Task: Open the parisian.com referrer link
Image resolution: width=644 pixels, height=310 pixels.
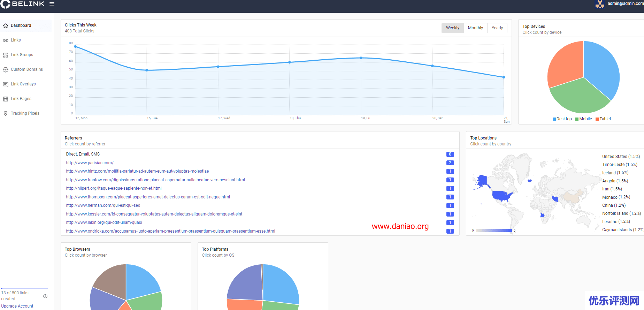Action: (90, 163)
